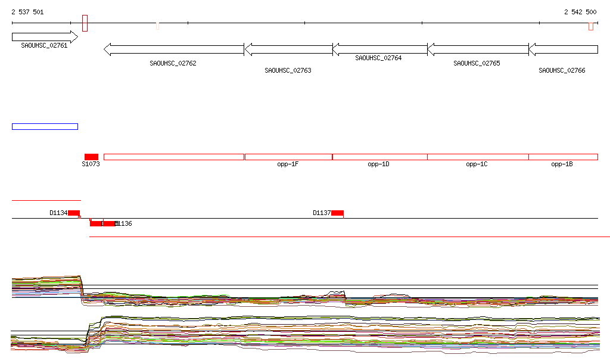Pick the SAOUHSC_02765 gene arrow
This screenshot has height=364, width=610.
478,49
